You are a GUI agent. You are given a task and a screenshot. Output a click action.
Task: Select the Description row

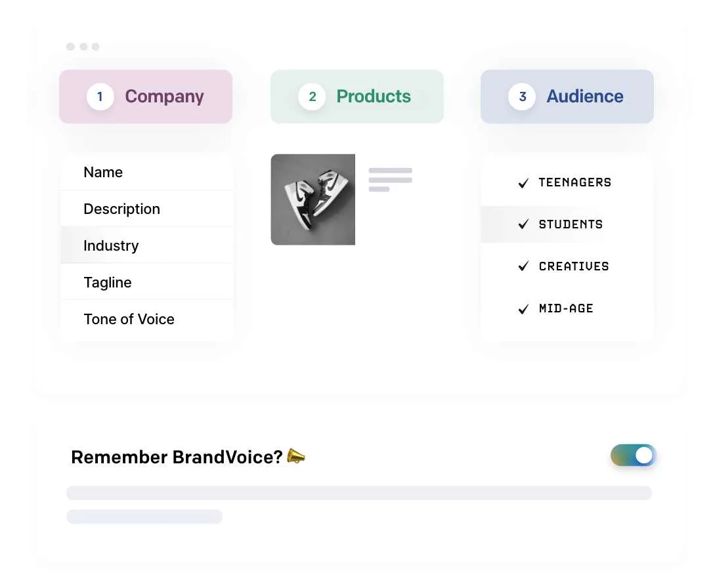147,209
